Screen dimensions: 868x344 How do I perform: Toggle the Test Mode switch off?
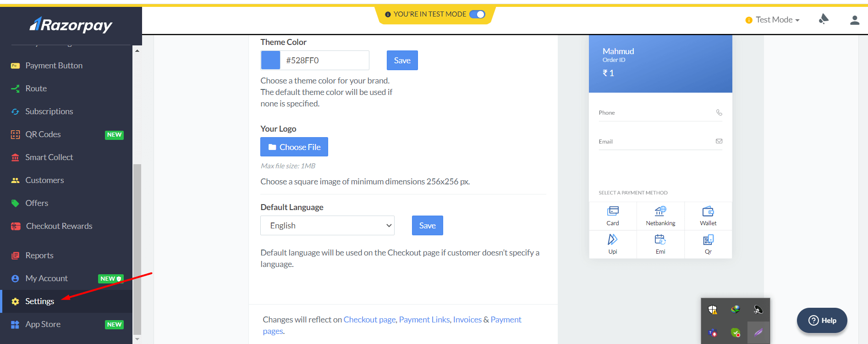477,14
